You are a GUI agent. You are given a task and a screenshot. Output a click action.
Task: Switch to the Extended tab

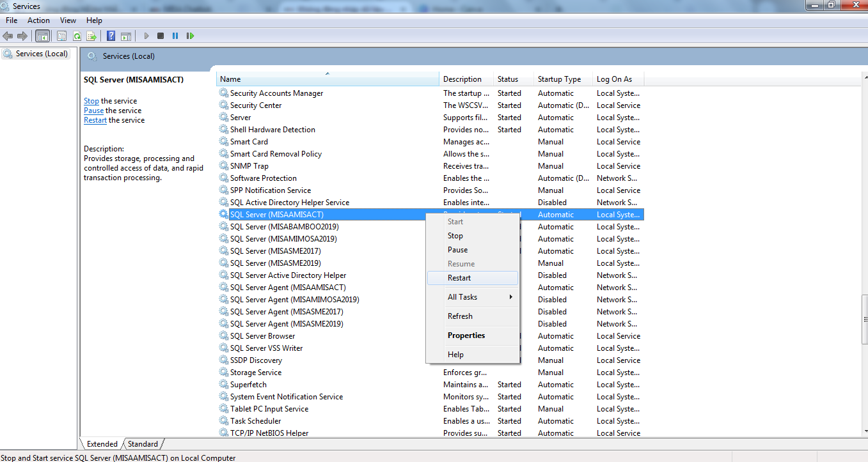coord(102,444)
